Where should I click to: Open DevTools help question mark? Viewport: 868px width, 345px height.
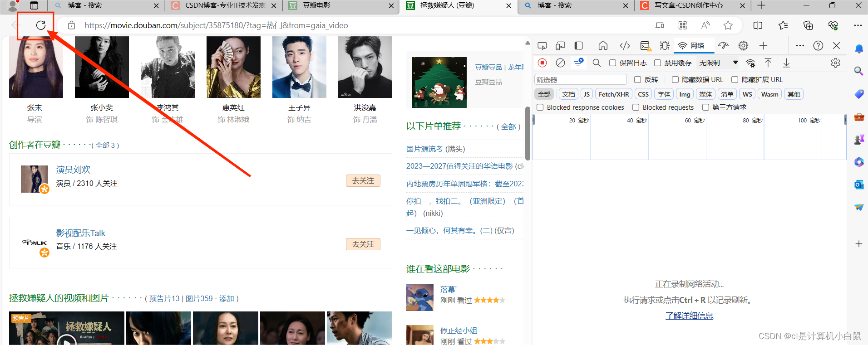(818, 45)
